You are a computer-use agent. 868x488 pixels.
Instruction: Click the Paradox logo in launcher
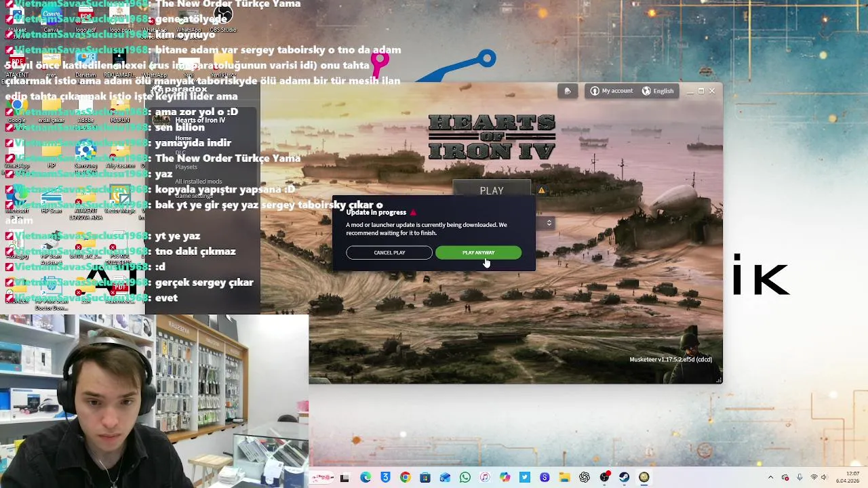coord(178,89)
